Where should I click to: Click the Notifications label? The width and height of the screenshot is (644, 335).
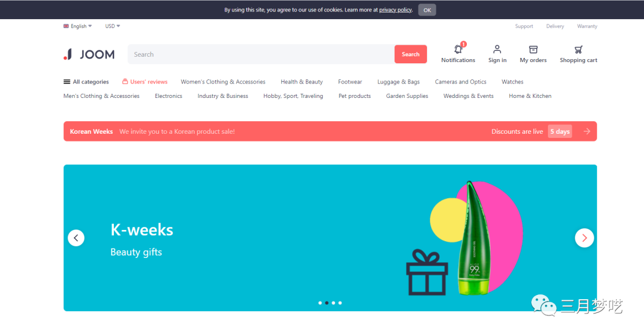click(x=458, y=60)
